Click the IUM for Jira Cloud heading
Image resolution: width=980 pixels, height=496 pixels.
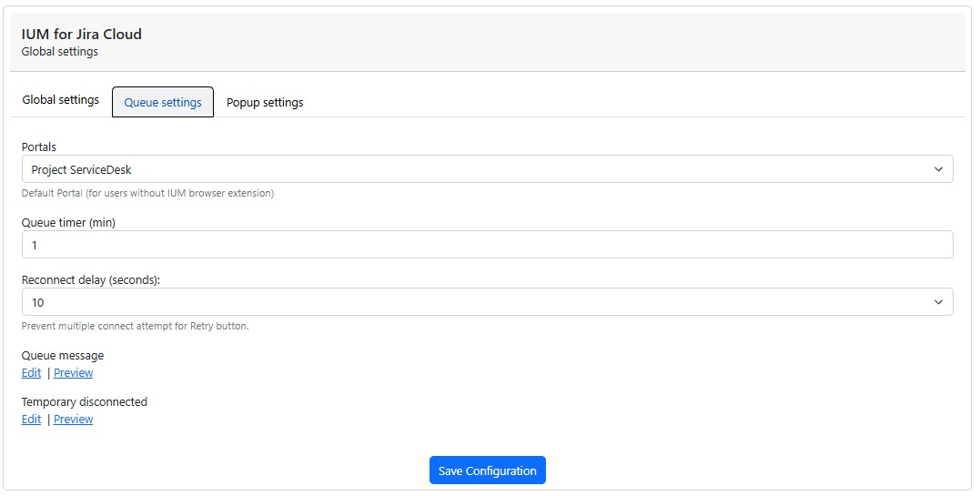pyautogui.click(x=82, y=35)
